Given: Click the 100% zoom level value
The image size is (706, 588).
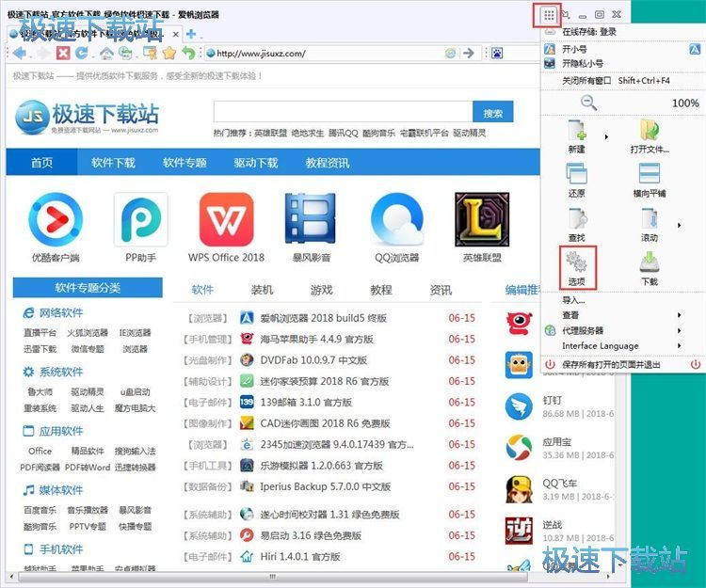Looking at the screenshot, I should point(685,103).
